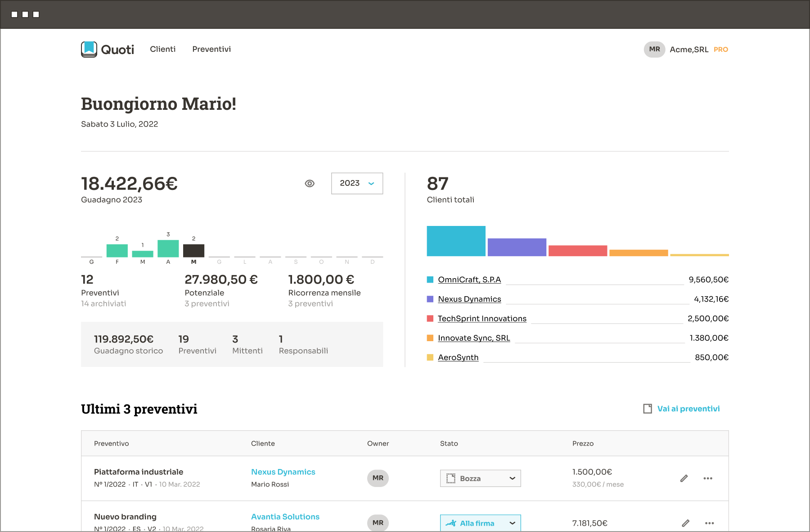Open the Preventivi menu item
The image size is (810, 532).
(211, 49)
